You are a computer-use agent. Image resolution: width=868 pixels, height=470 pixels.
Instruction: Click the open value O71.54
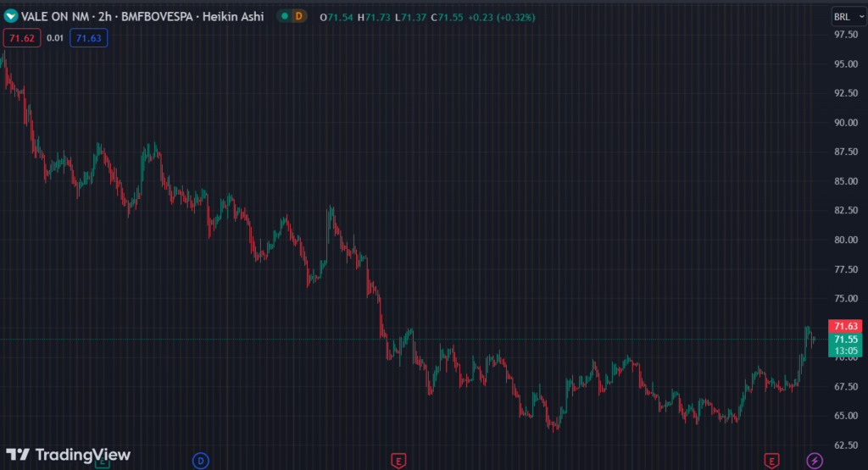tap(336, 17)
